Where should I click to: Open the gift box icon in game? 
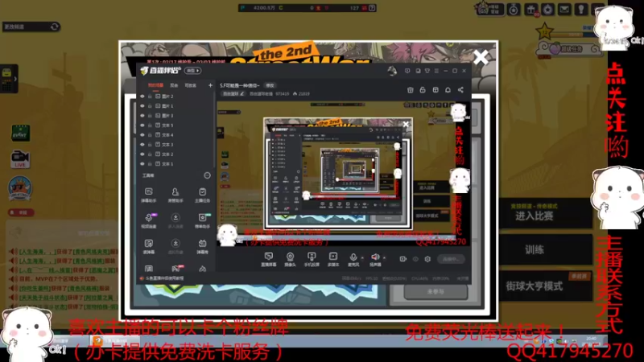(x=530, y=10)
